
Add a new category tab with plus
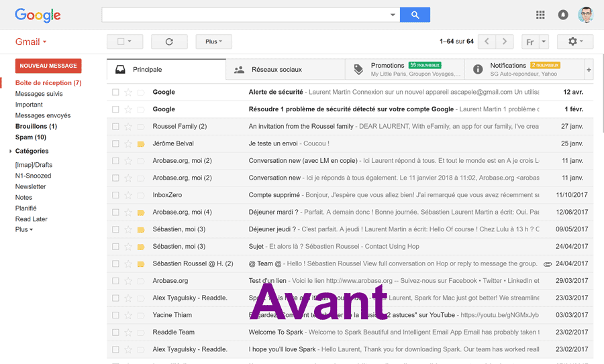(x=589, y=70)
